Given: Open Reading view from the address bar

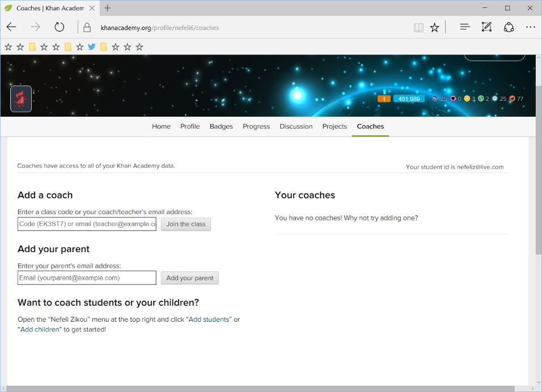Looking at the screenshot, I should [418, 28].
